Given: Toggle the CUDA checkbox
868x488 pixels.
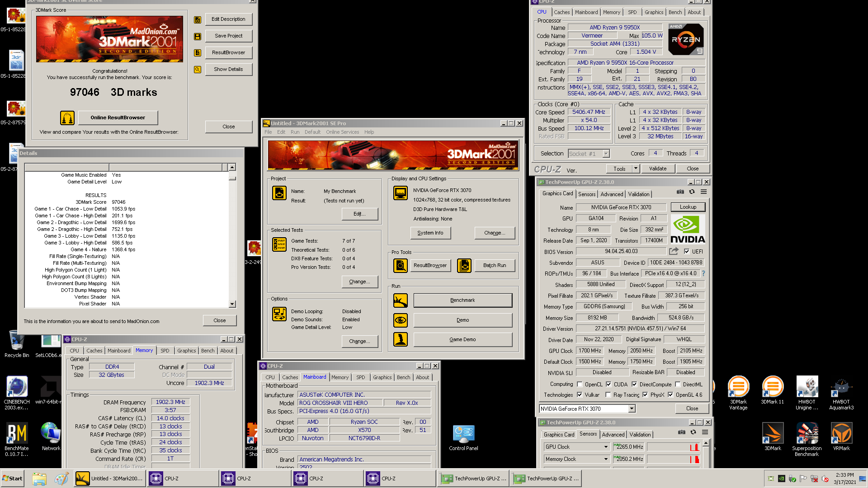Looking at the screenshot, I should 609,385.
